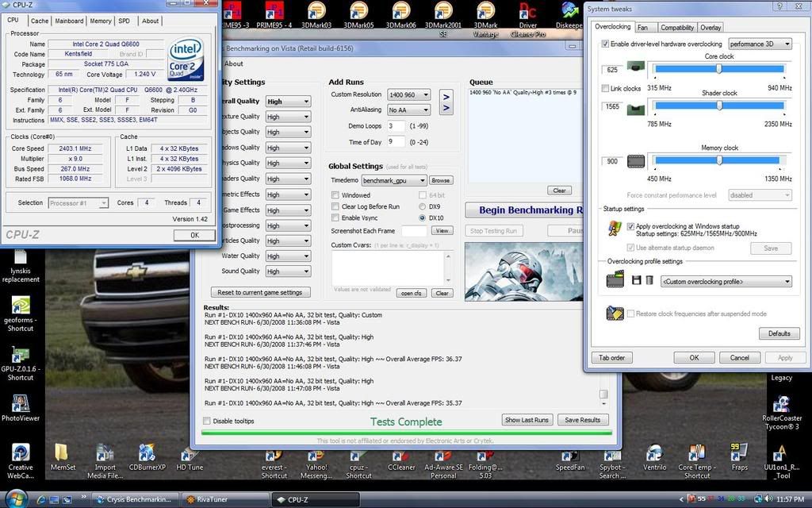Click the Defaults button in System tweaks
This screenshot has height=508, width=812.
pos(779,333)
